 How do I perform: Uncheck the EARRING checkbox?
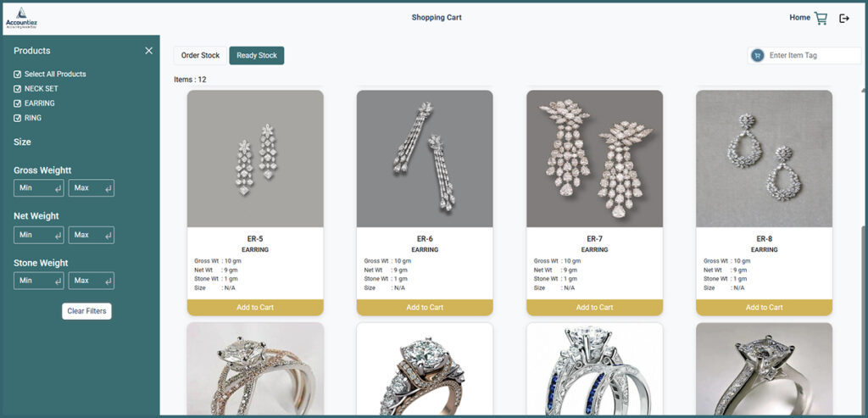coord(17,103)
